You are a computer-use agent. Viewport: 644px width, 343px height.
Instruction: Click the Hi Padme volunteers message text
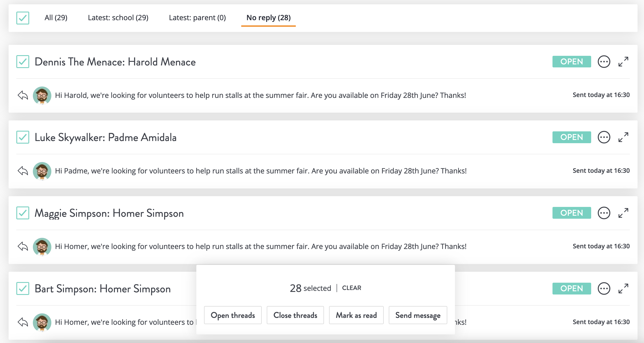pyautogui.click(x=261, y=171)
